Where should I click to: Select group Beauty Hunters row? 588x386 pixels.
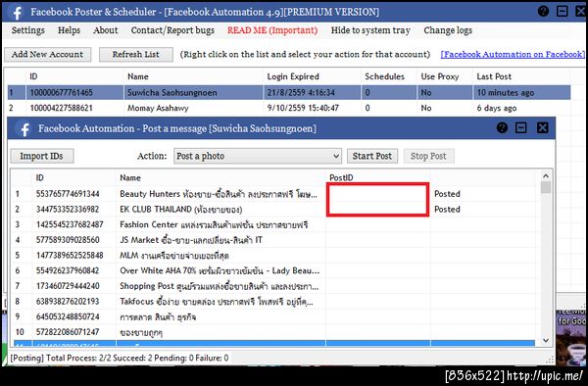pos(274,194)
